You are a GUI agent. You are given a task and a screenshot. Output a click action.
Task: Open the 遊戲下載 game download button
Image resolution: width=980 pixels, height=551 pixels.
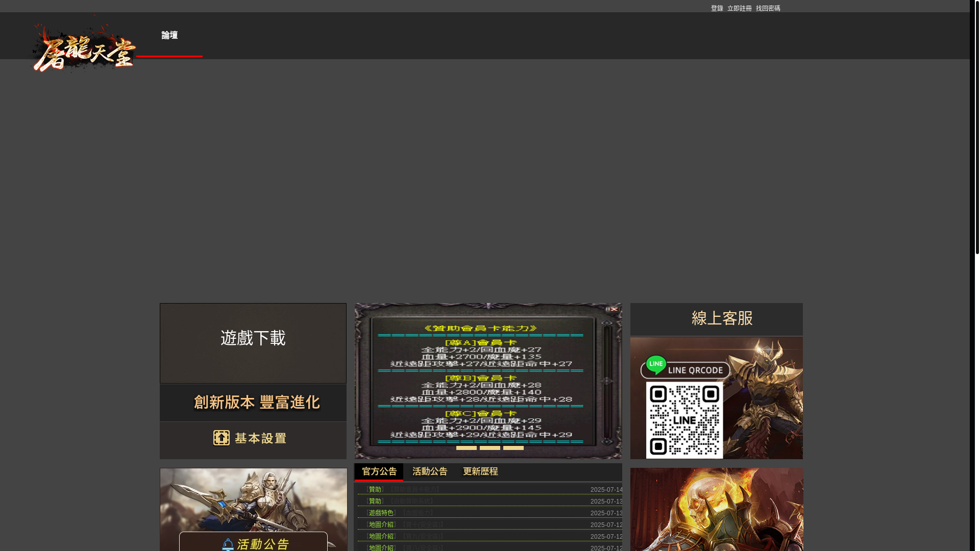pos(253,343)
